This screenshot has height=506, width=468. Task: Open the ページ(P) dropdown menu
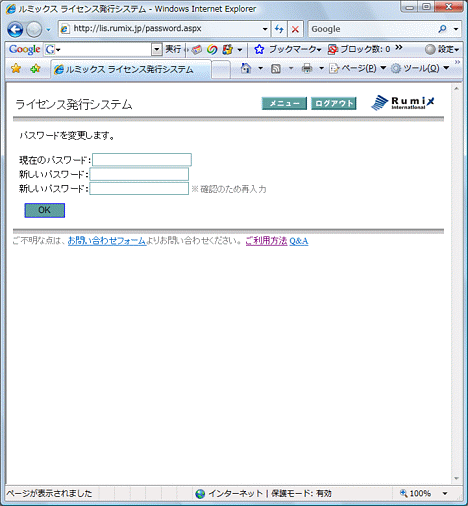coord(357,68)
